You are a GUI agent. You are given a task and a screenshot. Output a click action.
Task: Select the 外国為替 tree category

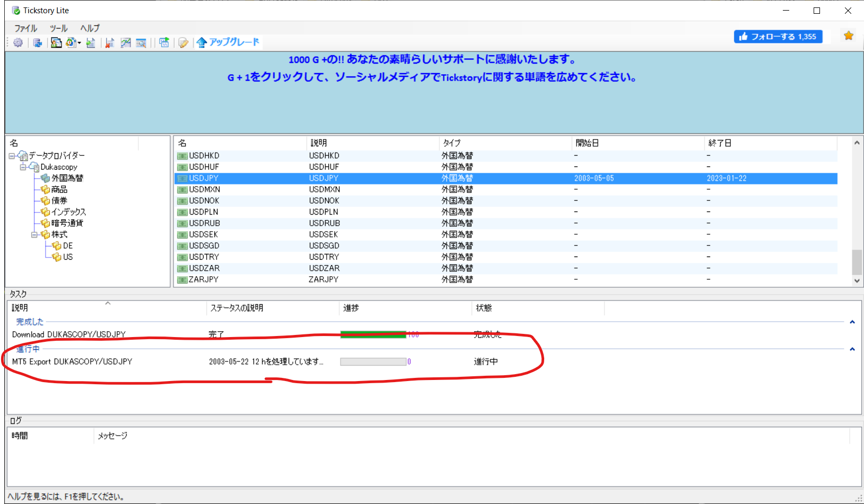[67, 178]
